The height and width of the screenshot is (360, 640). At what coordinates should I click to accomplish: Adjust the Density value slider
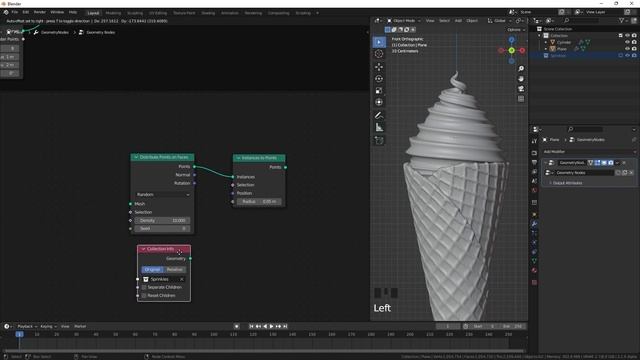point(162,220)
